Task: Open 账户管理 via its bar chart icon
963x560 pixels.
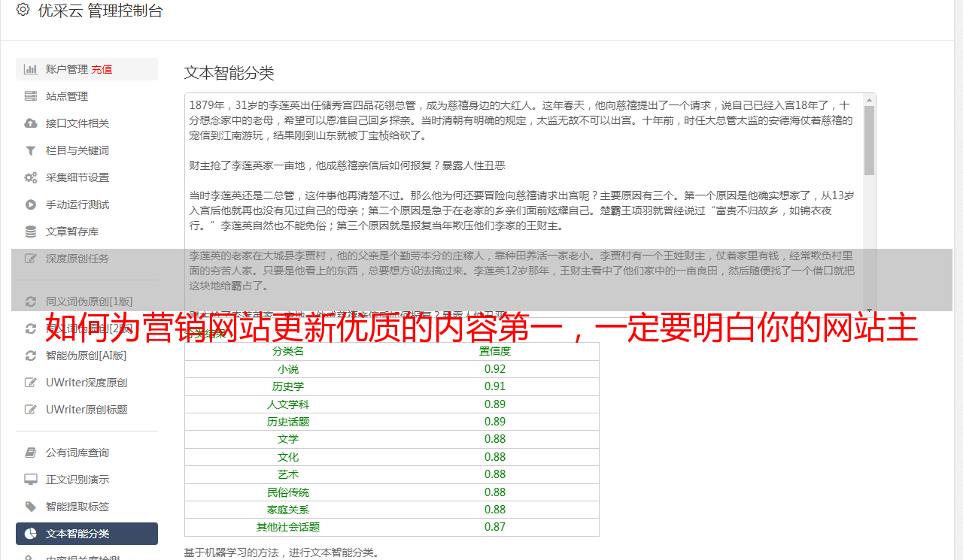Action: (x=31, y=69)
